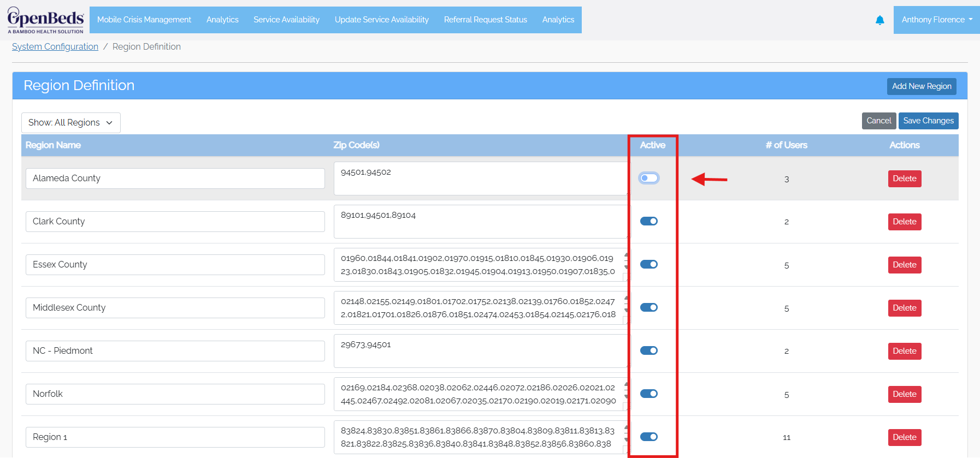Click user count 3 for Alameda County
Viewport: 980px width, 458px height.
tap(787, 179)
